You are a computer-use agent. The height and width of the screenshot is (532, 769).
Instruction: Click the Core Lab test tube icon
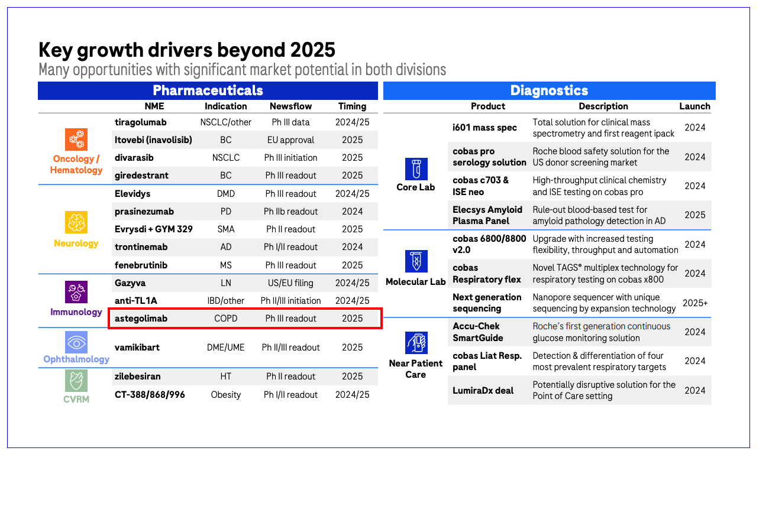(x=415, y=169)
